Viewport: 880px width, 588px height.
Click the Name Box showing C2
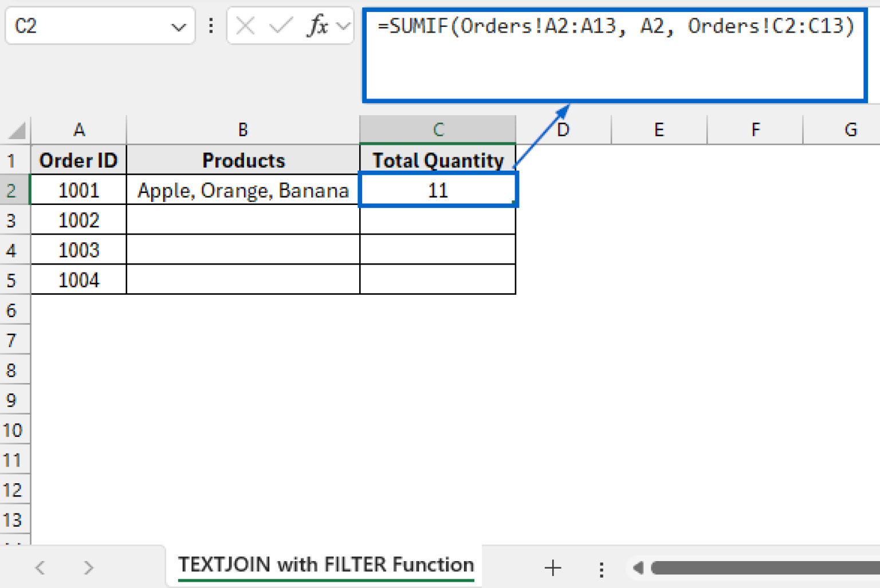[86, 26]
